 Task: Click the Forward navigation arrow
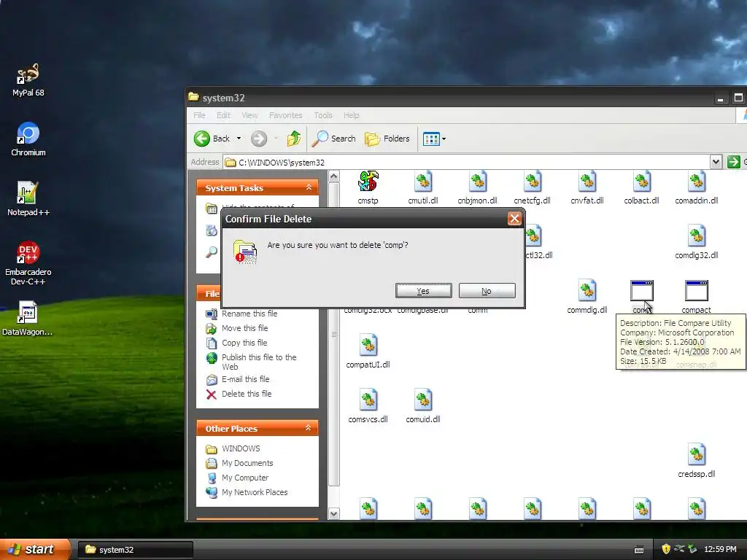click(x=259, y=139)
